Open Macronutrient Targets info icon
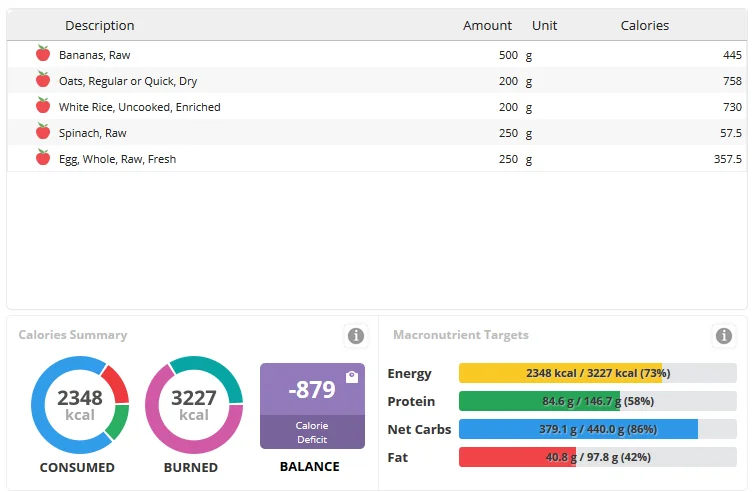This screenshot has width=755, height=492. click(x=723, y=336)
